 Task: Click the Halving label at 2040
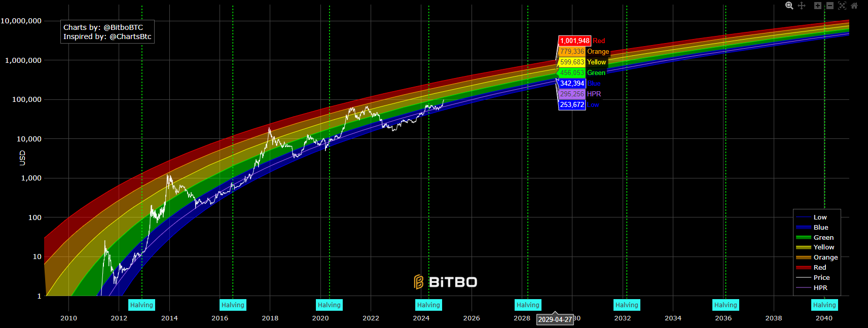coord(824,305)
